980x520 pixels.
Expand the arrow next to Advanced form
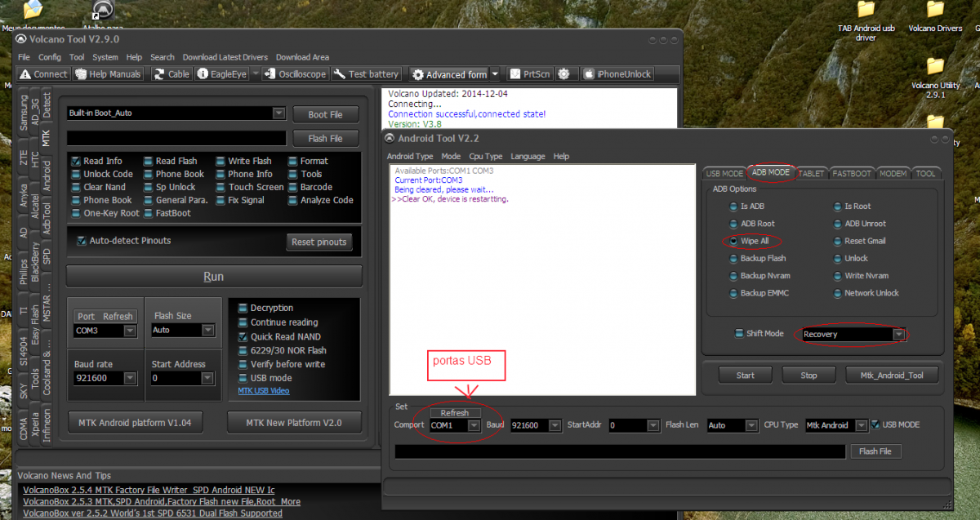click(x=495, y=74)
